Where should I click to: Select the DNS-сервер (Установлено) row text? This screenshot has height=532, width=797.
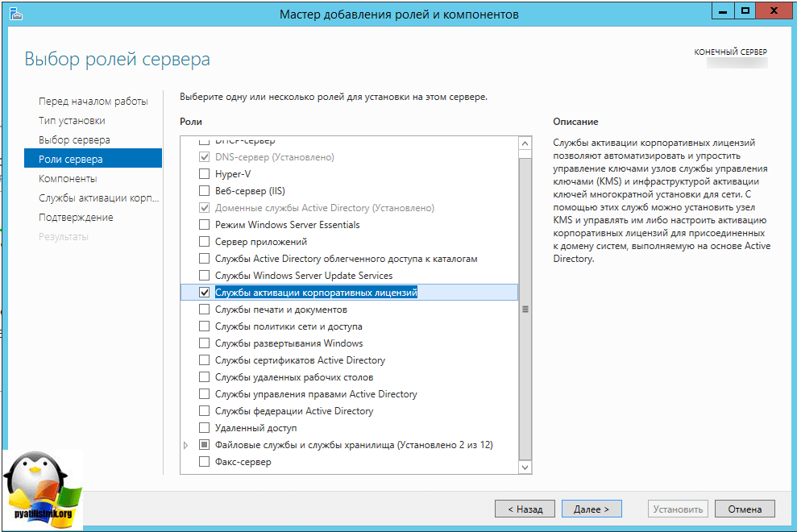click(275, 157)
